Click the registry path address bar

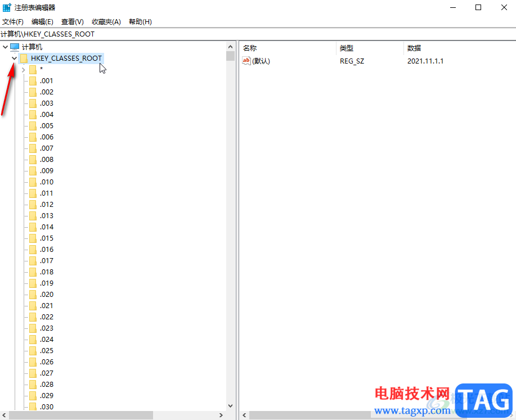258,34
